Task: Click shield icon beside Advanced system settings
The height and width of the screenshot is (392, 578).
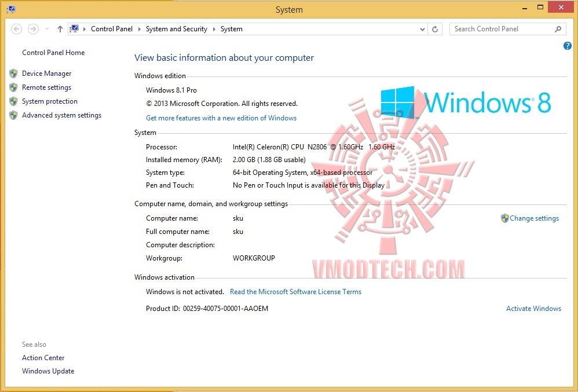Action: click(x=13, y=116)
